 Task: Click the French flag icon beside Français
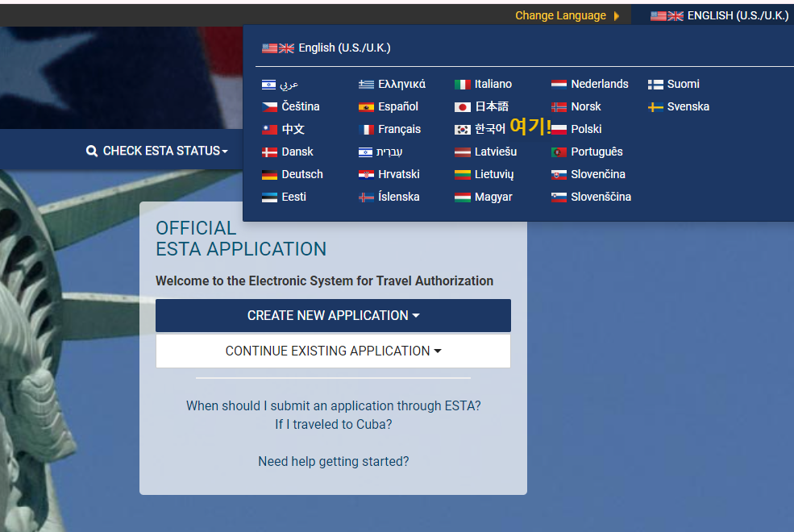(366, 130)
